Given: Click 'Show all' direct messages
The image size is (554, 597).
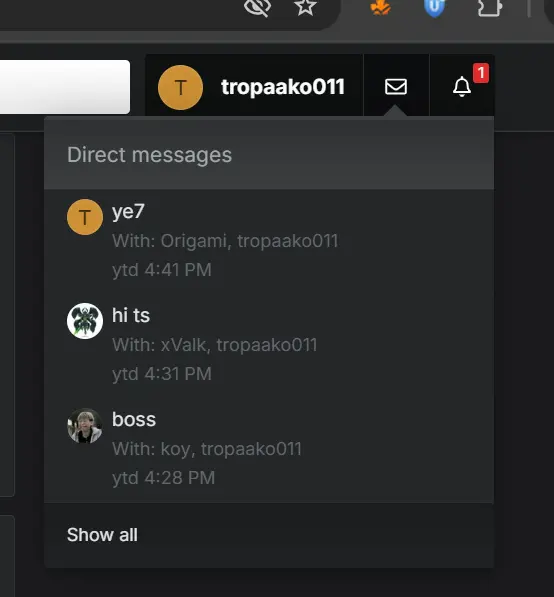Looking at the screenshot, I should tap(102, 535).
